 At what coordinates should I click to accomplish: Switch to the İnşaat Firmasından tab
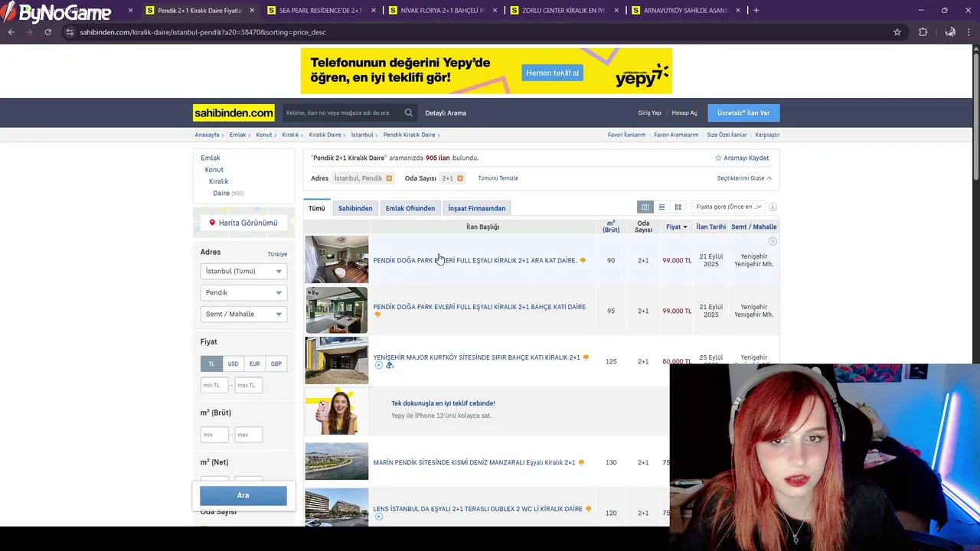click(x=477, y=208)
